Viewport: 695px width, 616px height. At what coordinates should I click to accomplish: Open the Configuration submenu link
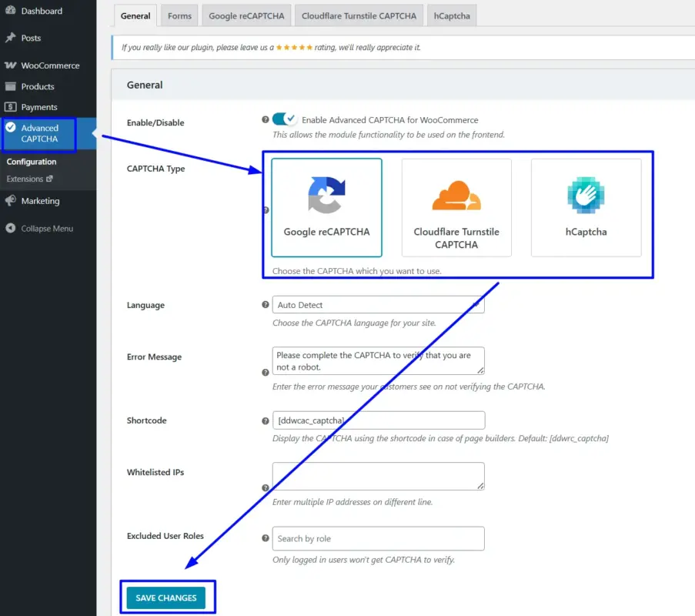32,162
